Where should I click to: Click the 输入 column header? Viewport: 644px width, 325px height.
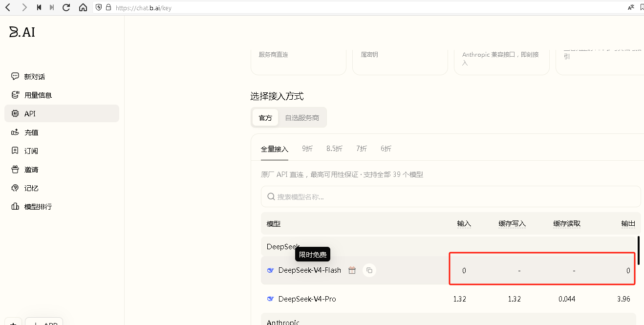464,224
